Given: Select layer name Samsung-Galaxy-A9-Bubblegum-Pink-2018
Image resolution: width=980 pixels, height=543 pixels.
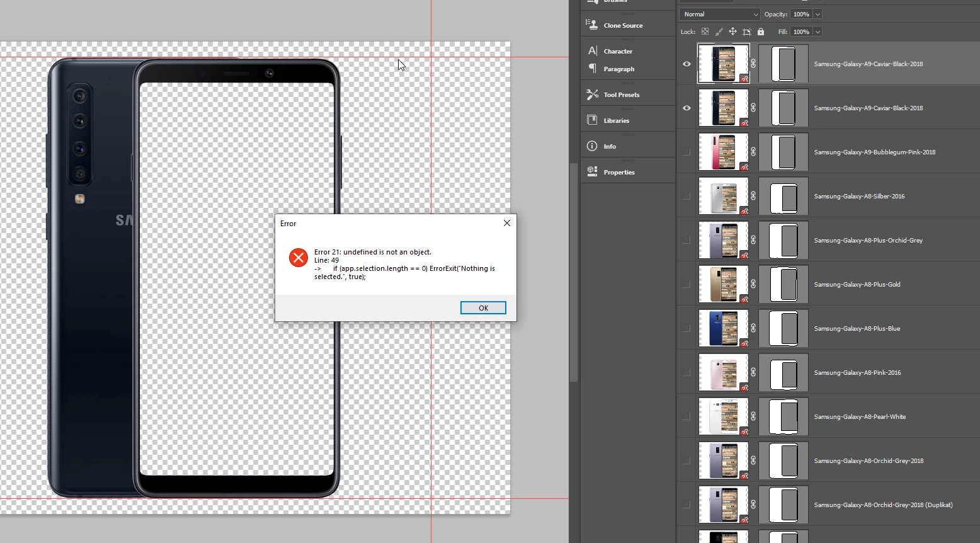Looking at the screenshot, I should point(874,152).
